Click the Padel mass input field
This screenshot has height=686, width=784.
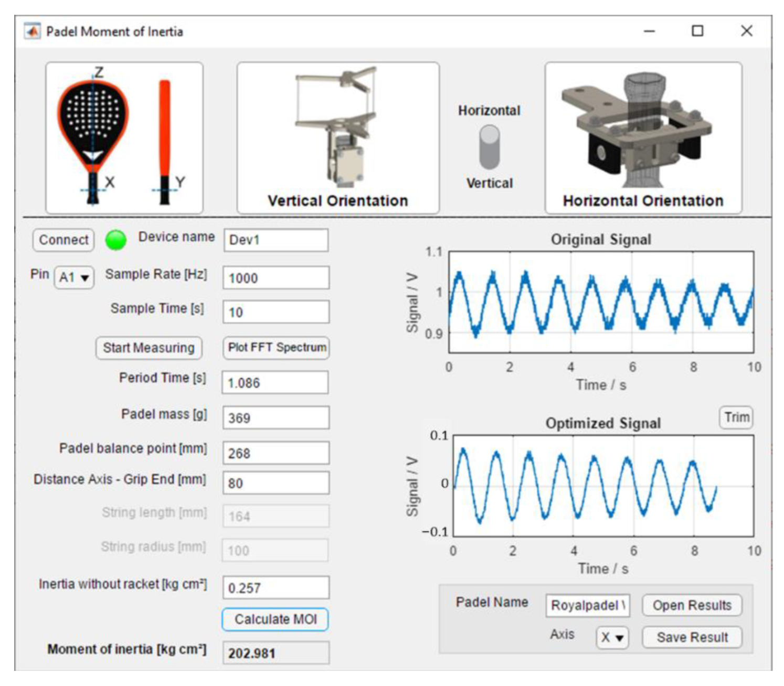coord(276,418)
